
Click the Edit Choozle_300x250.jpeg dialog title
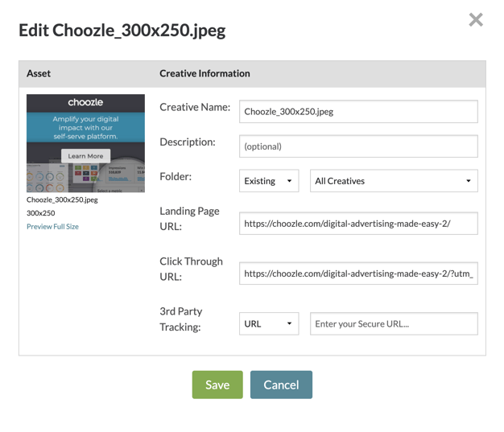pos(122,31)
